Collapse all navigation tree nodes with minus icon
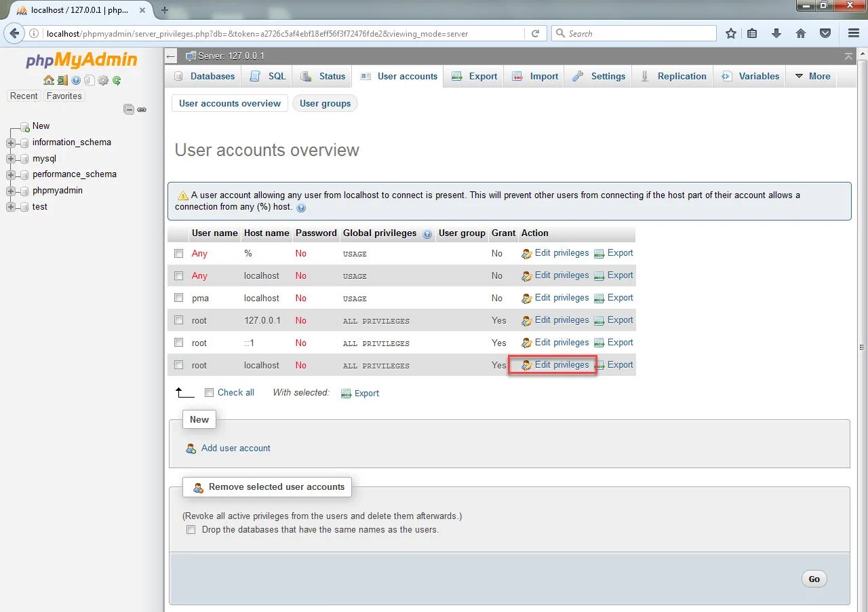868x612 pixels. click(x=129, y=109)
